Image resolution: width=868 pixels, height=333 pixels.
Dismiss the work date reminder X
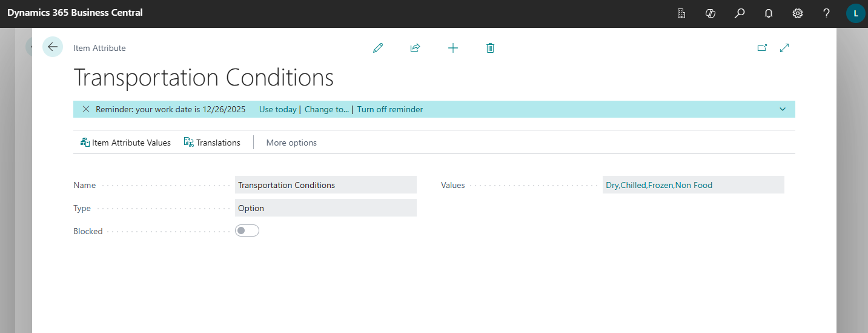point(85,109)
